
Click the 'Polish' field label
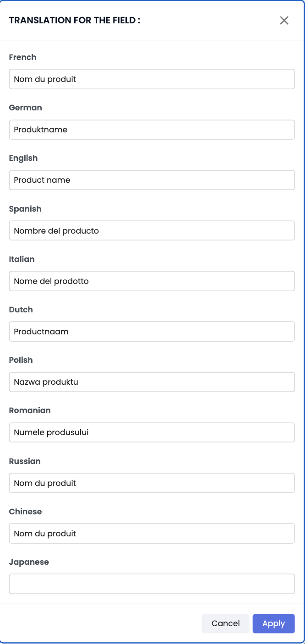[x=21, y=360]
